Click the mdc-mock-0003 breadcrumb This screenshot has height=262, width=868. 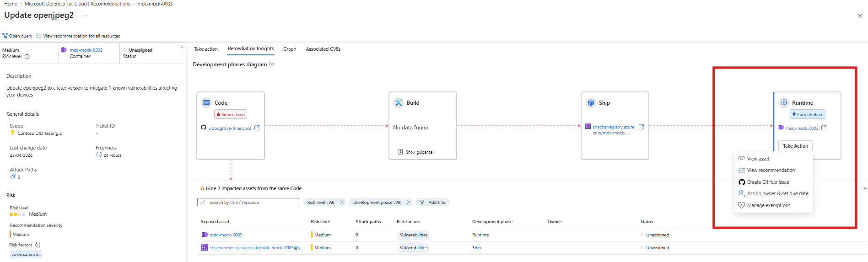(x=155, y=4)
